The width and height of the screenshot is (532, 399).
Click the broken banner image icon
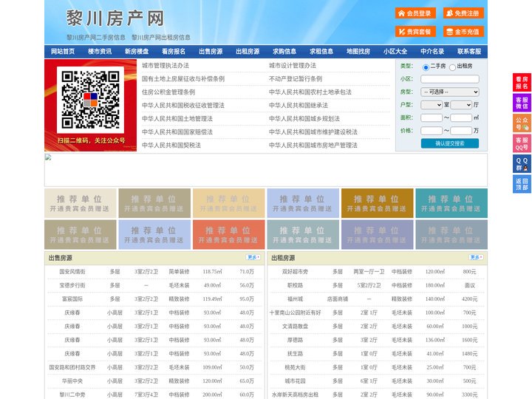(x=48, y=157)
